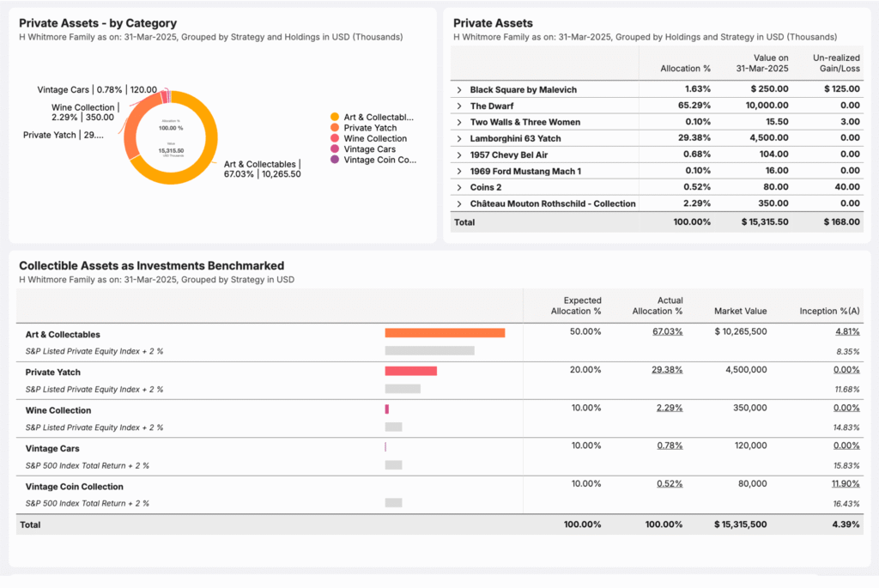Click the 11.90% inception link for Vintage Coin Collection

pyautogui.click(x=846, y=484)
